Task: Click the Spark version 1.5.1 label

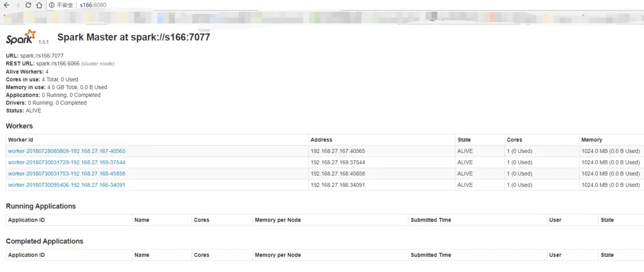Action: click(x=44, y=42)
